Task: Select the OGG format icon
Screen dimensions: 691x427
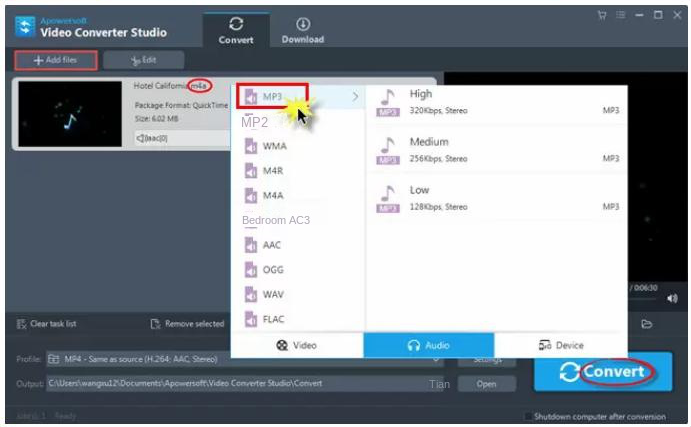Action: point(250,270)
